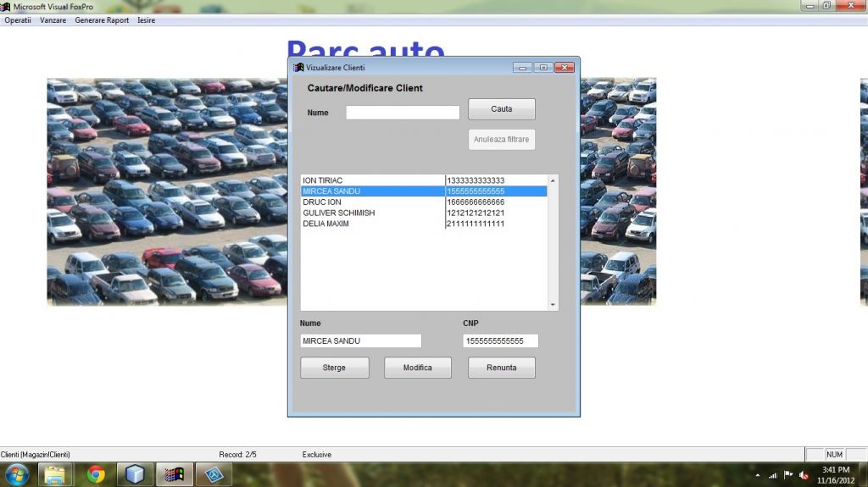Click the Iesire menu item
Image resolution: width=868 pixels, height=487 pixels.
click(147, 20)
